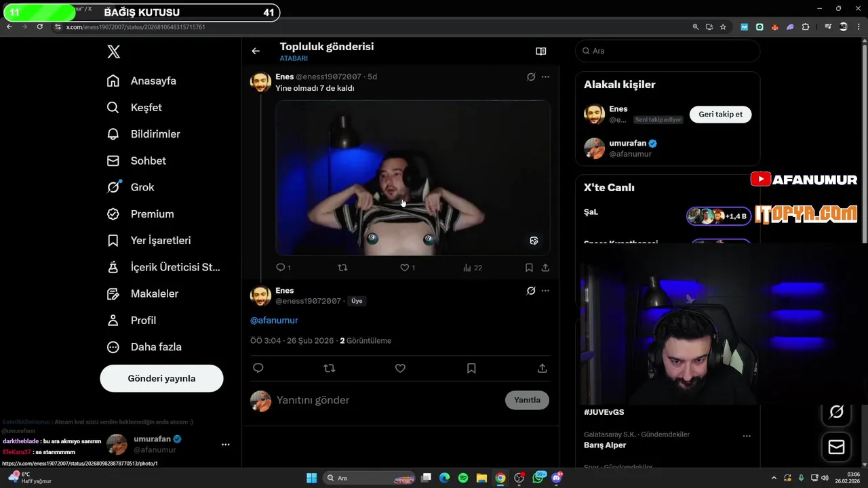Open more options on the first Enes post
Screen dimensions: 868x488
545,77
